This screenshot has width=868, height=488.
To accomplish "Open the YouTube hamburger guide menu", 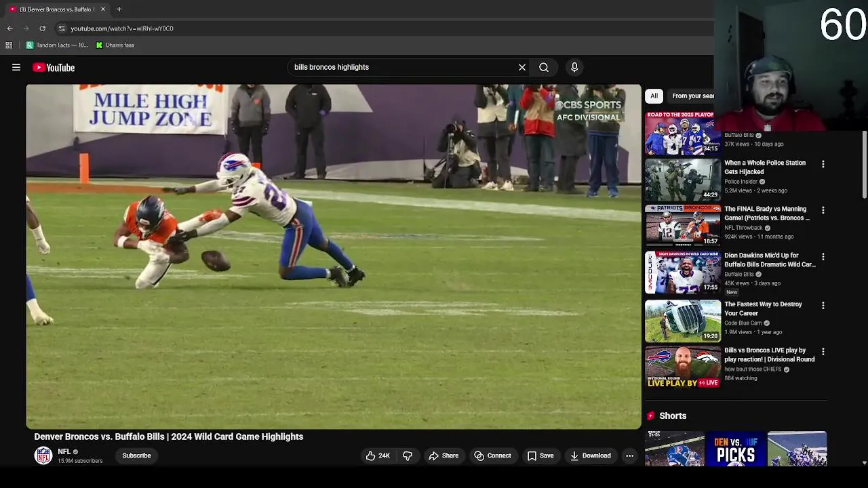I will pos(16,67).
